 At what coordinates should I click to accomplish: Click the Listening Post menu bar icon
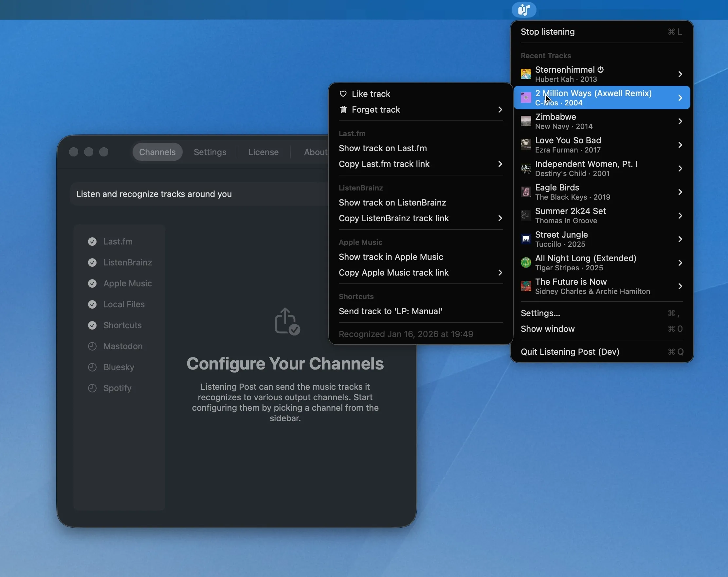524,9
